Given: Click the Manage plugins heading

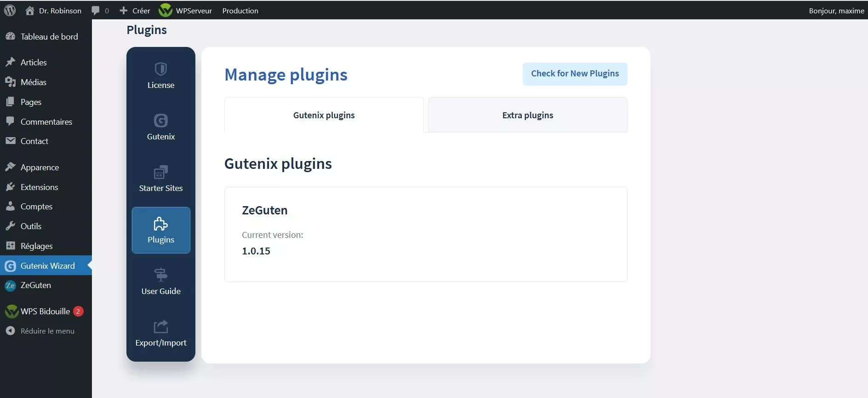Looking at the screenshot, I should 286,75.
